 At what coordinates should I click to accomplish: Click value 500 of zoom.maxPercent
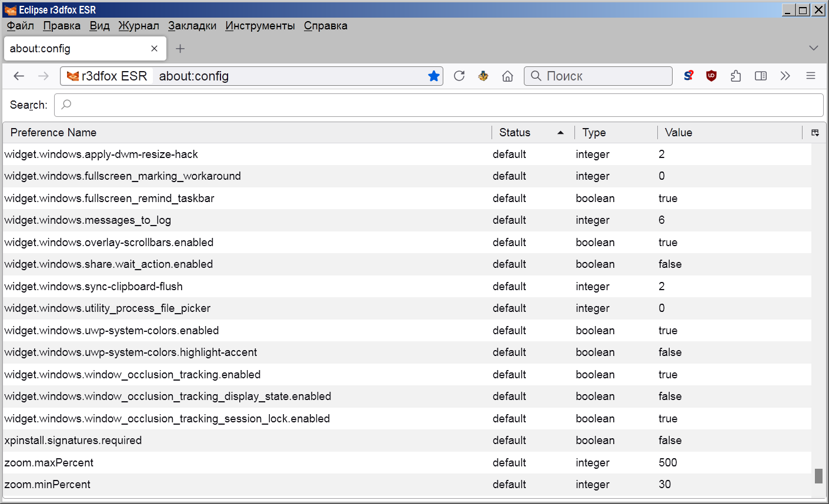click(x=668, y=463)
